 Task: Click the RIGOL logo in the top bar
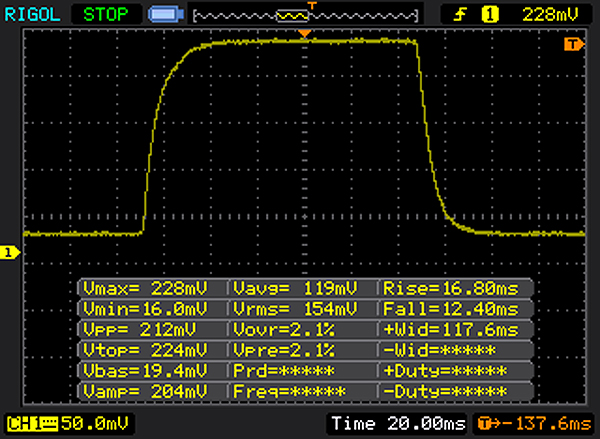click(x=32, y=15)
